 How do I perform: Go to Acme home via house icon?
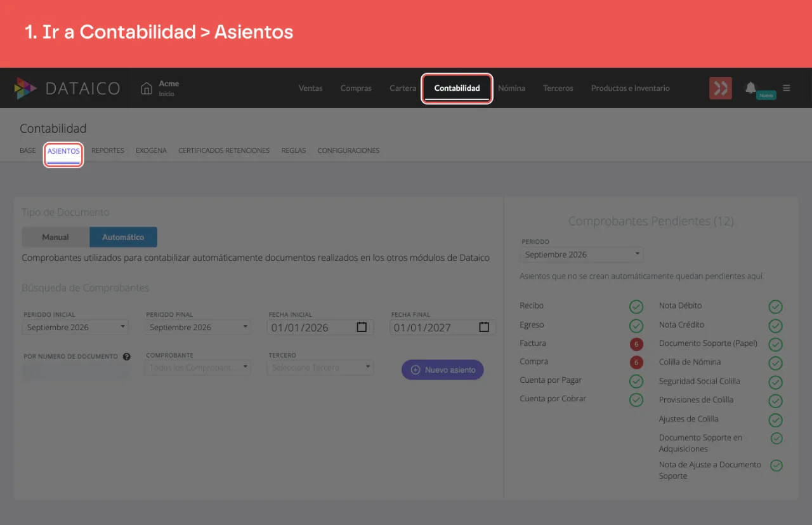pyautogui.click(x=147, y=88)
